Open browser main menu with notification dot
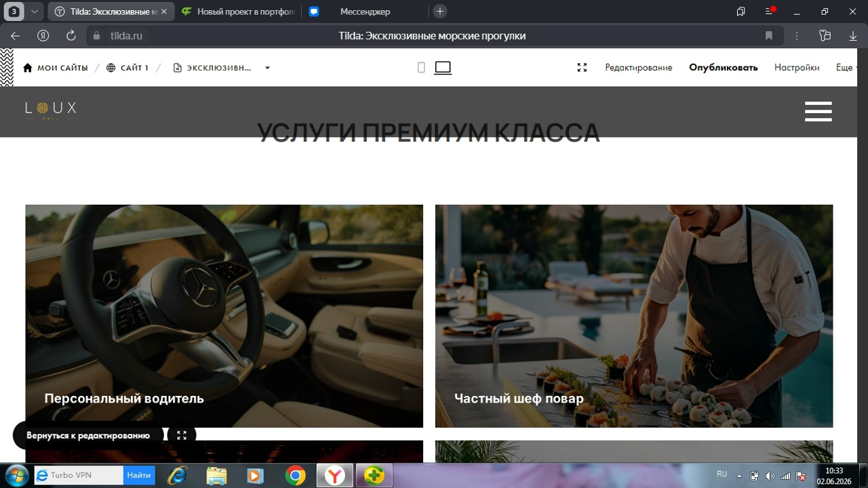The width and height of the screenshot is (868, 488). (770, 12)
